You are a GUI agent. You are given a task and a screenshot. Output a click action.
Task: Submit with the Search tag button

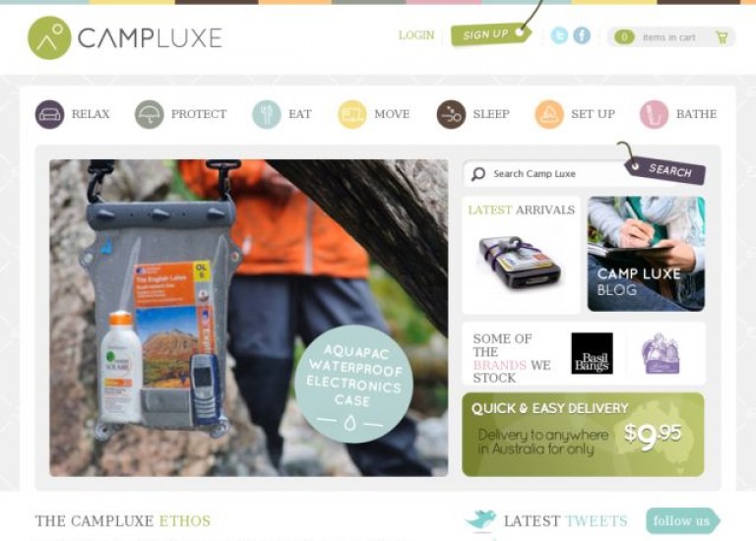click(x=665, y=170)
